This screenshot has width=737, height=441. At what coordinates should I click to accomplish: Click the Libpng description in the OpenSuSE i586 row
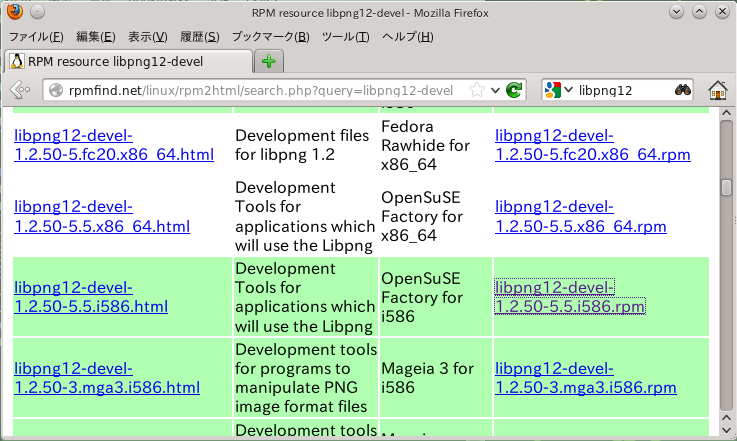pyautogui.click(x=305, y=297)
